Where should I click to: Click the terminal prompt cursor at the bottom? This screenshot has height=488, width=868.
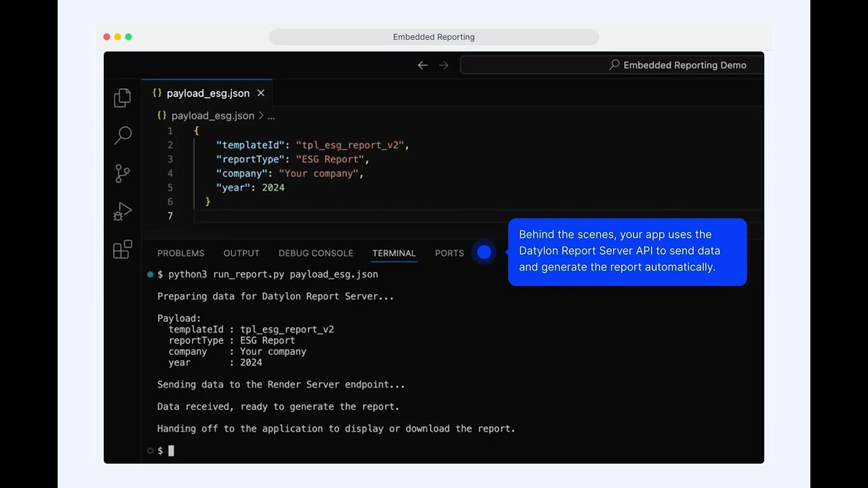click(x=171, y=451)
